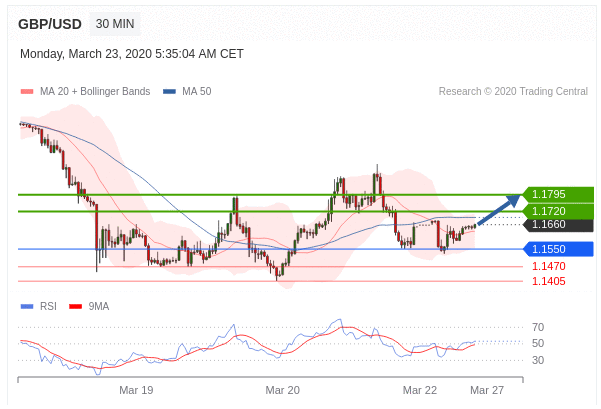Click the 1.1405 support level label
Viewport: 601px width, 409px height.
[548, 281]
